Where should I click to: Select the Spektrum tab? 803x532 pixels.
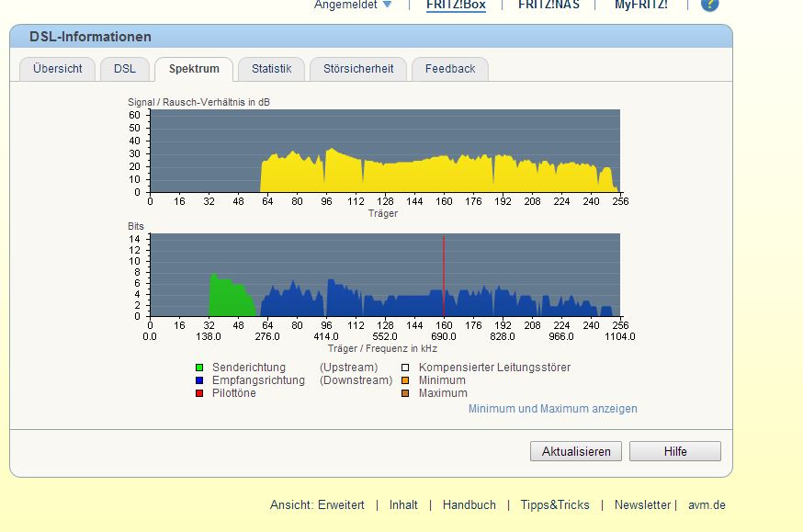point(194,69)
